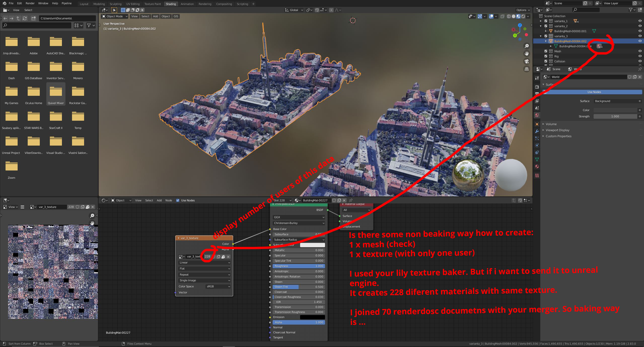The width and height of the screenshot is (644, 347).
Task: Select the Zoom tool in the 3D viewport sidebar
Action: (x=527, y=46)
